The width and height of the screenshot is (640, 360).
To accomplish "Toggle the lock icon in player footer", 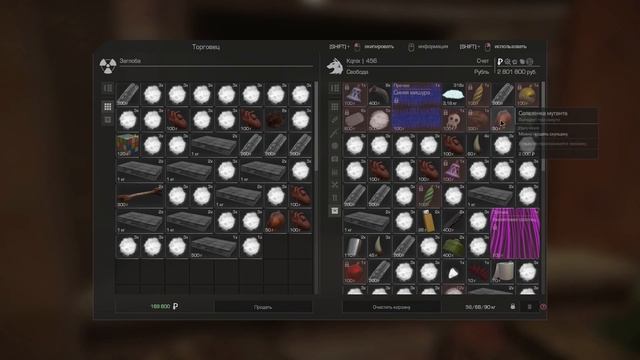I will tap(513, 307).
